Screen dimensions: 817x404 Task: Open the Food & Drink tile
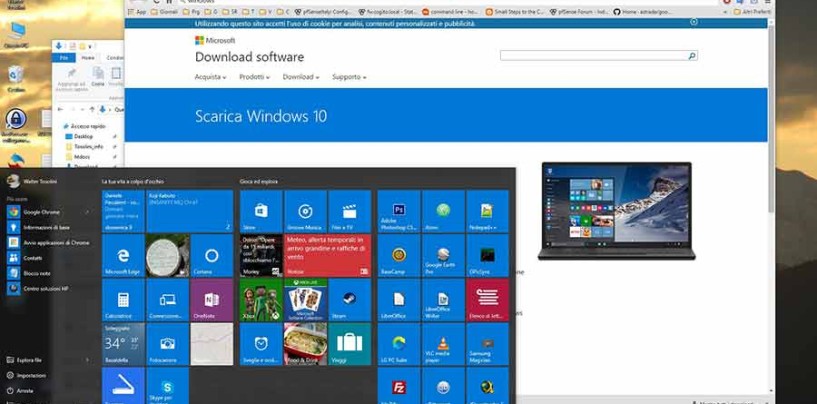(305, 344)
